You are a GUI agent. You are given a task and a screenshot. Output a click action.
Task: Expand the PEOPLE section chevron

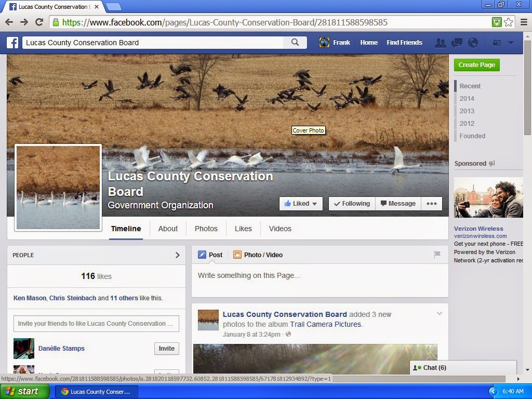178,255
